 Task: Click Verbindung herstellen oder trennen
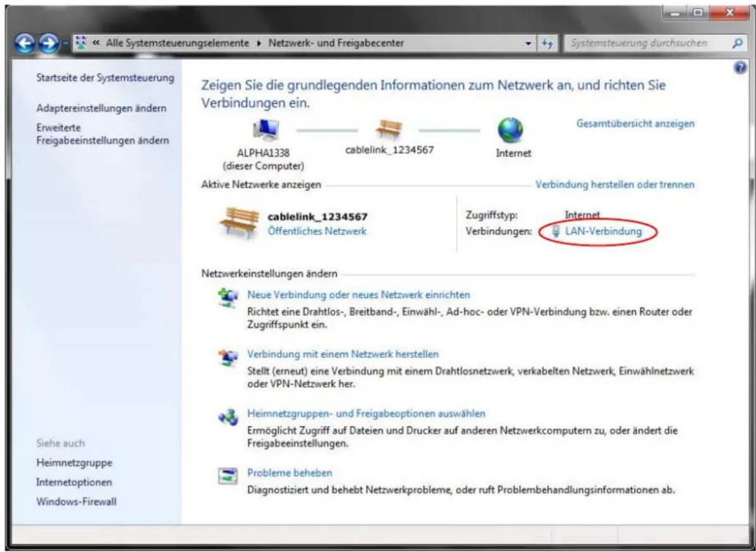(615, 185)
